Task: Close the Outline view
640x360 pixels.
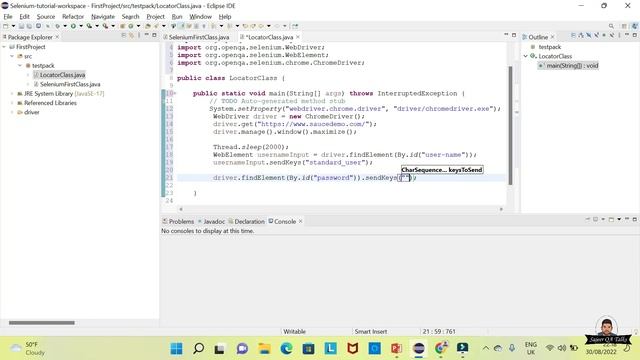Action: (553, 37)
